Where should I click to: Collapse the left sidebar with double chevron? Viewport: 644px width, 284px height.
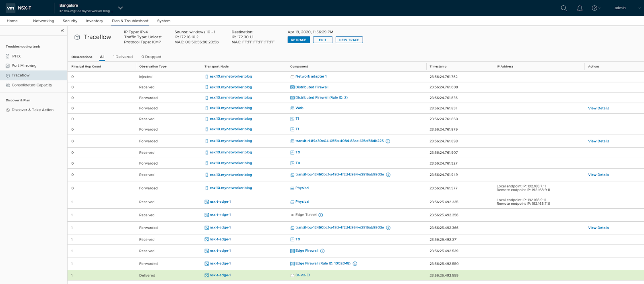[x=62, y=31]
